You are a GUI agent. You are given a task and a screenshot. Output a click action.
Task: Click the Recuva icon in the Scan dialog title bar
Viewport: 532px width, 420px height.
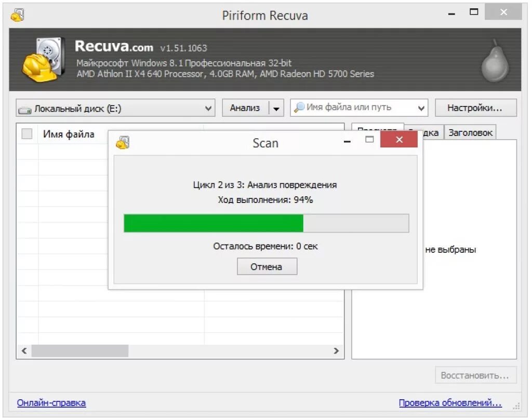tap(123, 143)
